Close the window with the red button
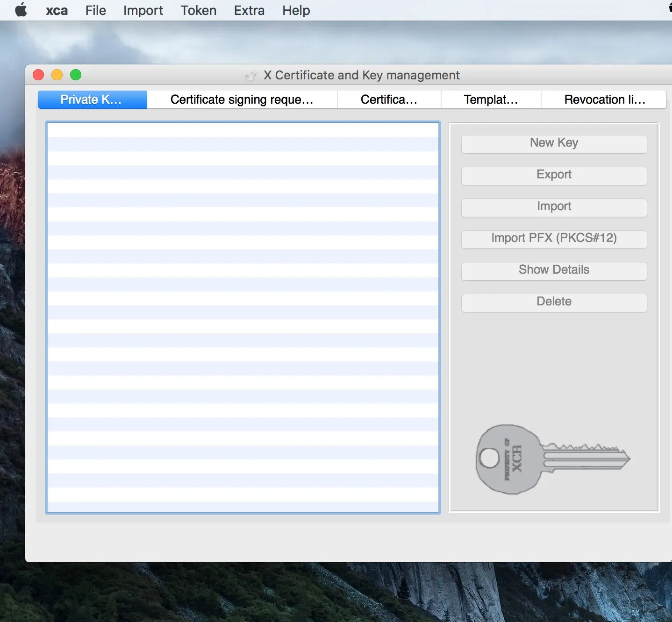The image size is (672, 622). coord(38,75)
